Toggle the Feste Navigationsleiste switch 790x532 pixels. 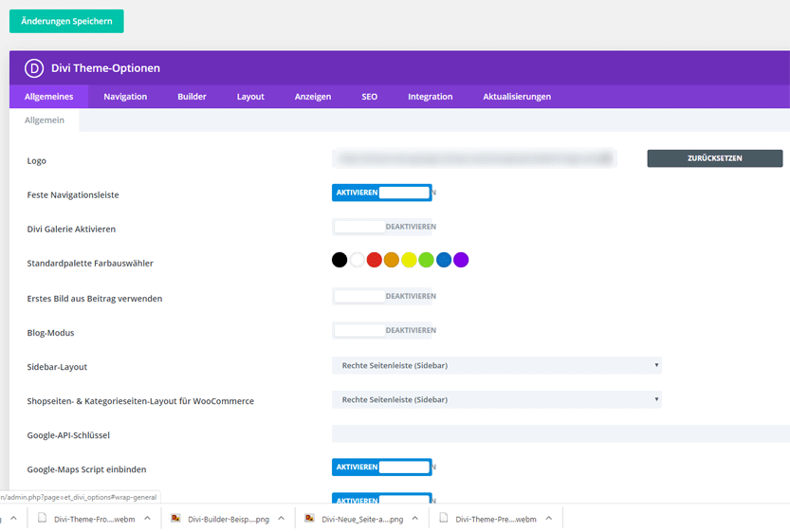(x=382, y=193)
